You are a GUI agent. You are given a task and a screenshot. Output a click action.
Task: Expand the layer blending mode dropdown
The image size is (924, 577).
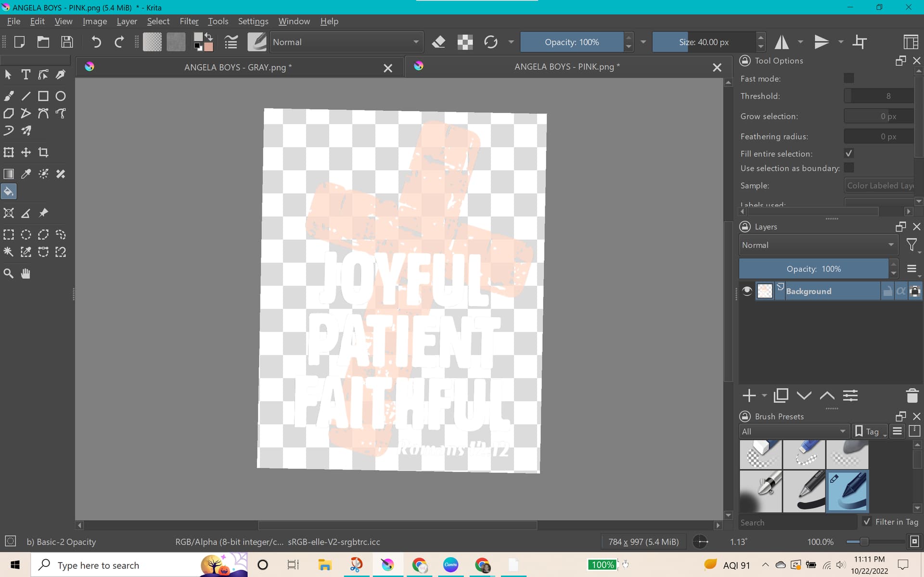(818, 245)
